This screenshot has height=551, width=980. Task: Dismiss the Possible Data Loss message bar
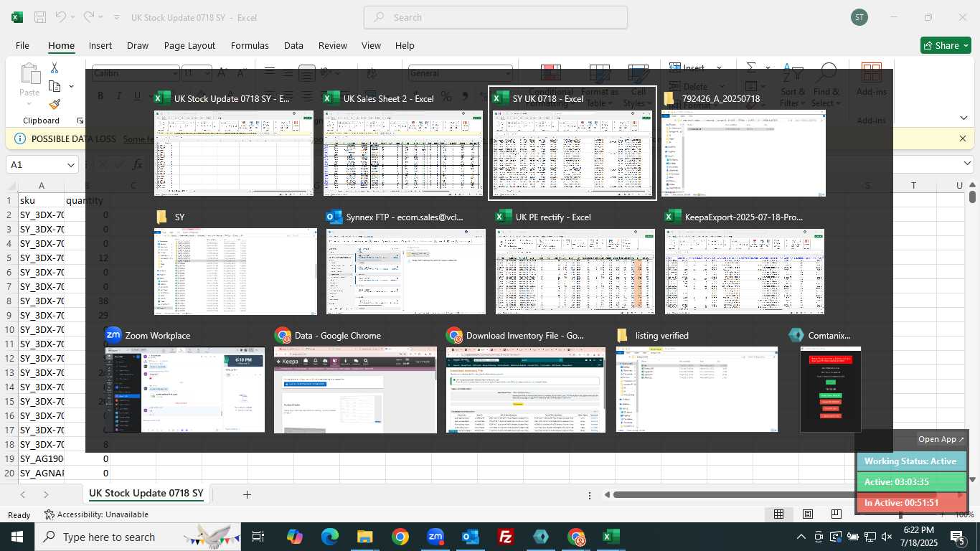point(963,138)
